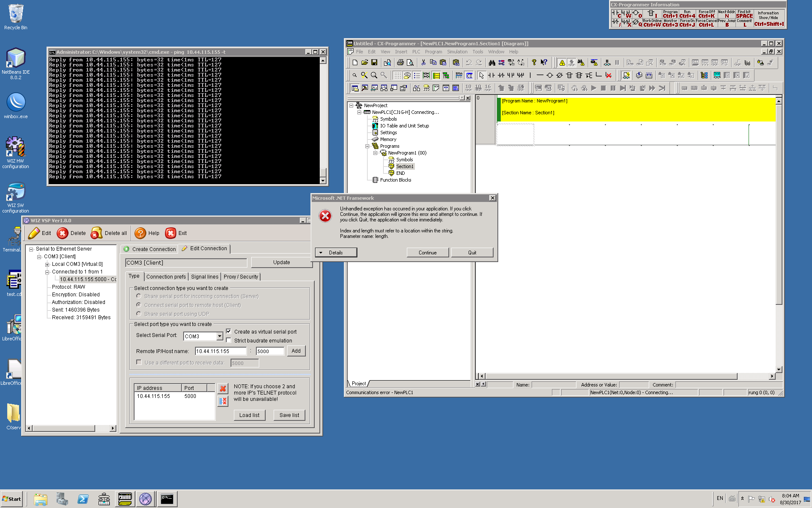Open the PLC menu in CX-Programmer
The width and height of the screenshot is (812, 508).
point(416,52)
